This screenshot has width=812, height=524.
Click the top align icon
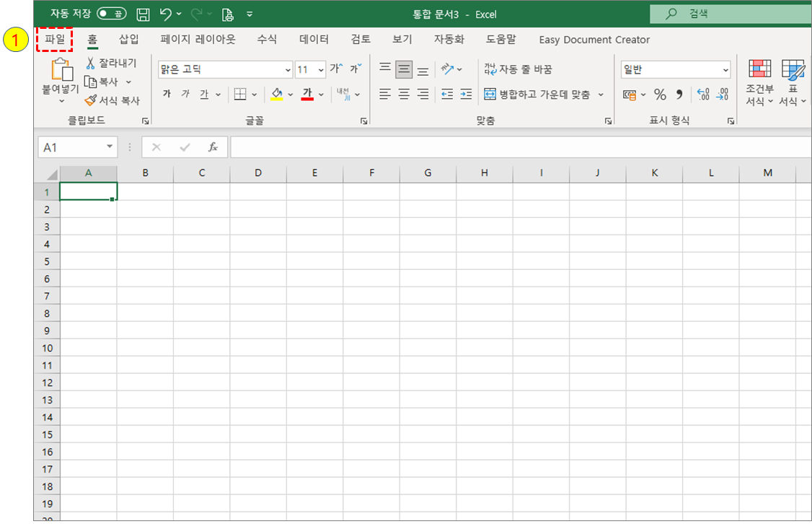coord(385,69)
